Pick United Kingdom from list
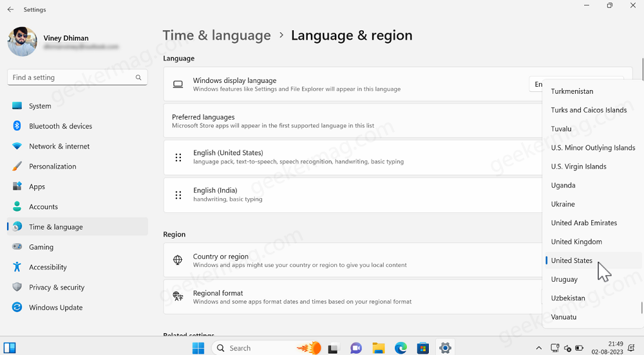Screen dimensions: 644x355 (x=576, y=242)
